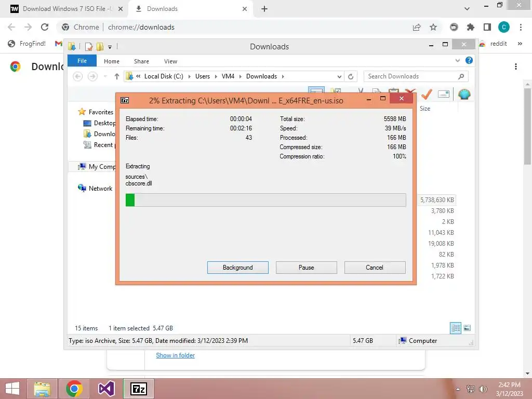Open the Quick Access Toolbar dropdown
Image resolution: width=532 pixels, height=399 pixels.
110,47
